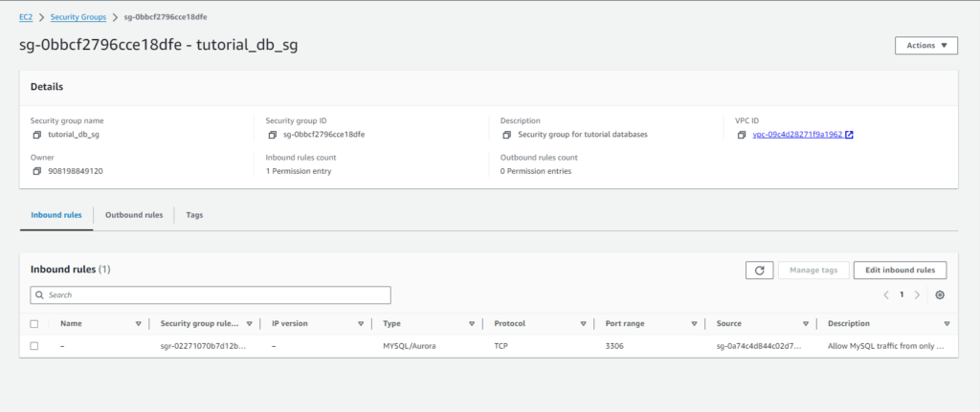The height and width of the screenshot is (412, 980).
Task: Copy the owner account number
Action: point(36,171)
